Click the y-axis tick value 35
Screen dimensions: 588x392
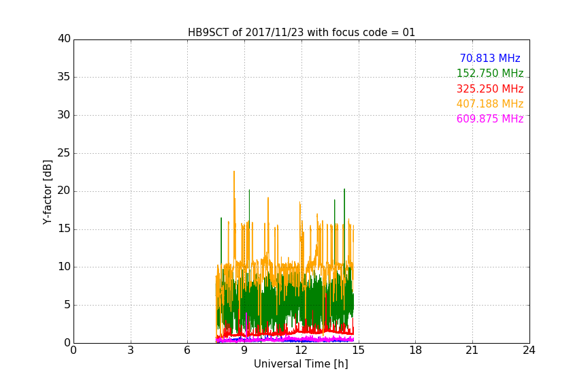coord(64,77)
